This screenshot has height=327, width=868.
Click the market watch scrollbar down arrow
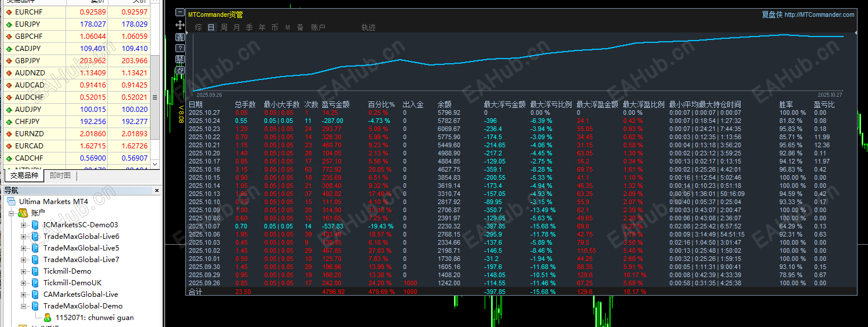[x=155, y=164]
